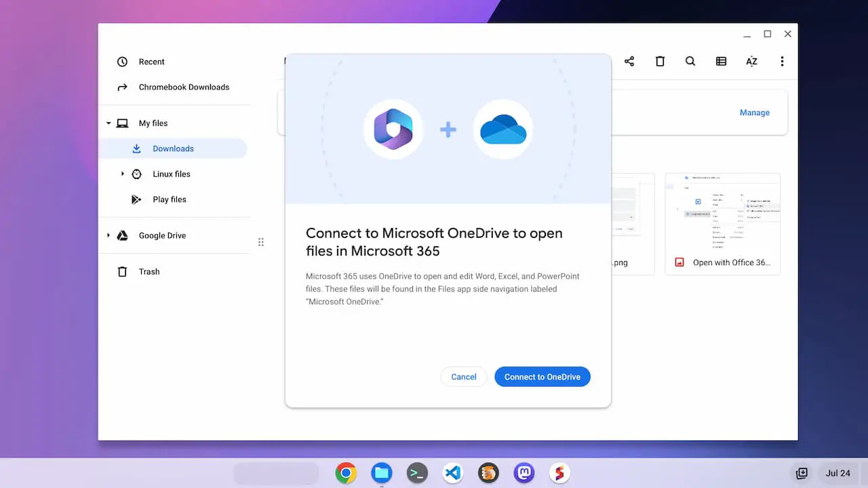Select the Open with Office 36... file
The height and width of the screenshot is (488, 868).
click(x=723, y=224)
